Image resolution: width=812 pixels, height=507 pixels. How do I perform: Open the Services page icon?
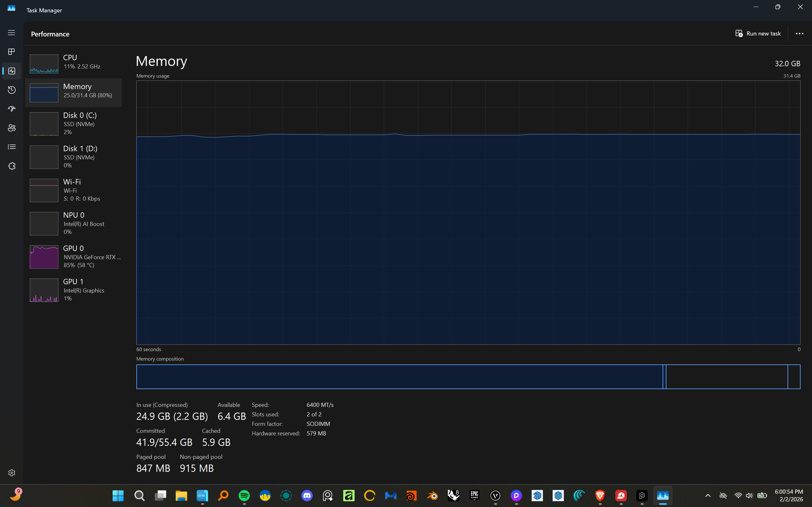coord(11,166)
